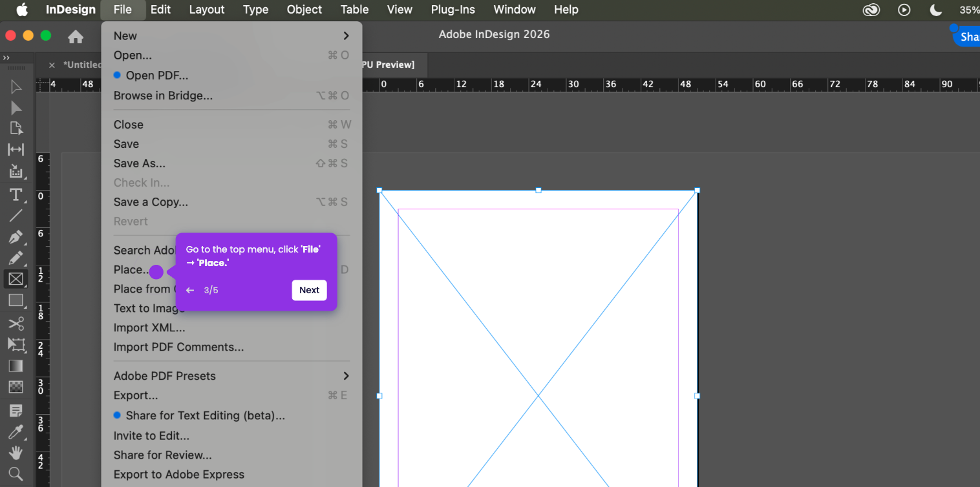Open the Help menu
This screenshot has width=980, height=487.
coord(566,10)
